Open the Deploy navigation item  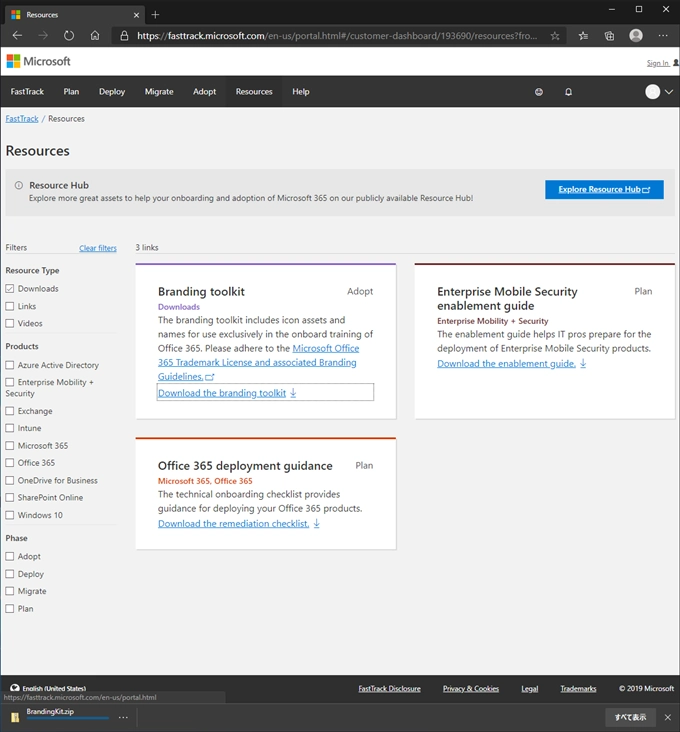112,92
